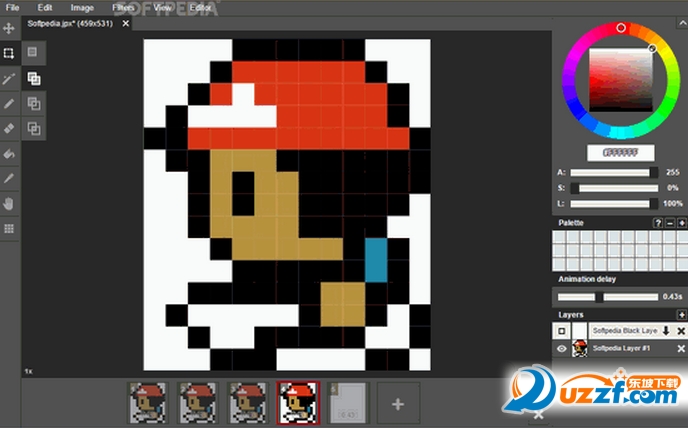The width and height of the screenshot is (688, 428).
Task: Adjust the Animation delay slider
Action: point(608,297)
